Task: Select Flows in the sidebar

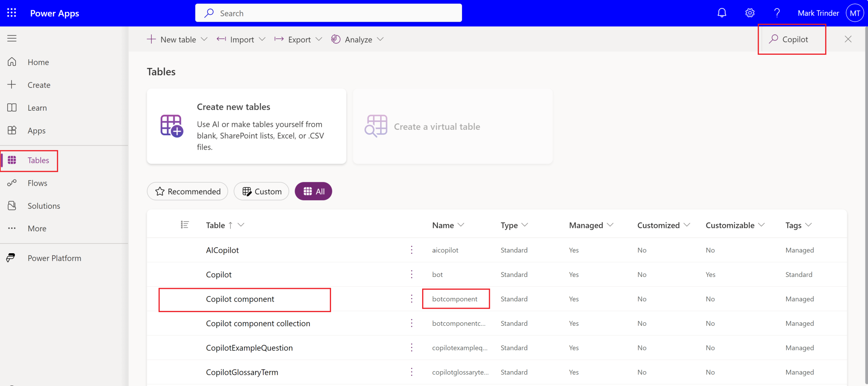Action: pos(37,183)
